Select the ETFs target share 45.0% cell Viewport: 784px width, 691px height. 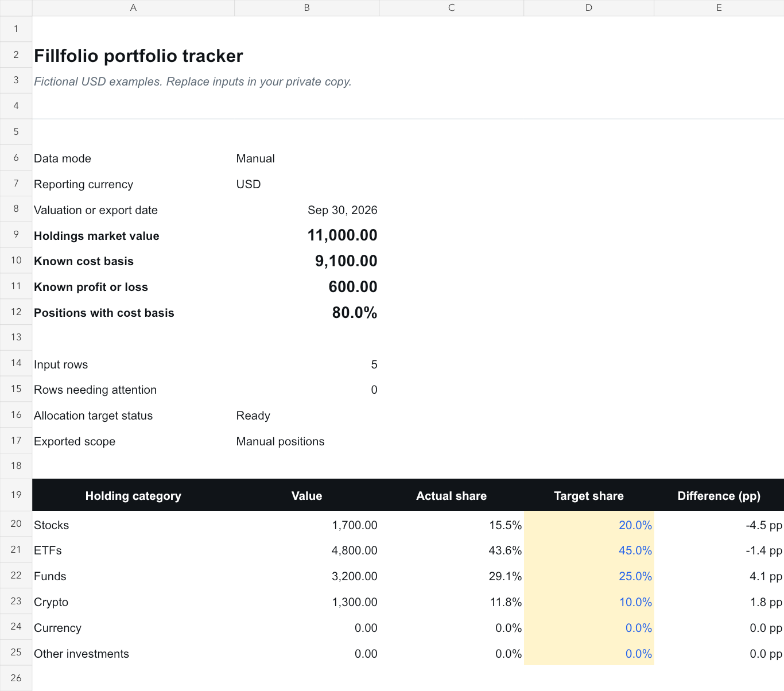[589, 550]
